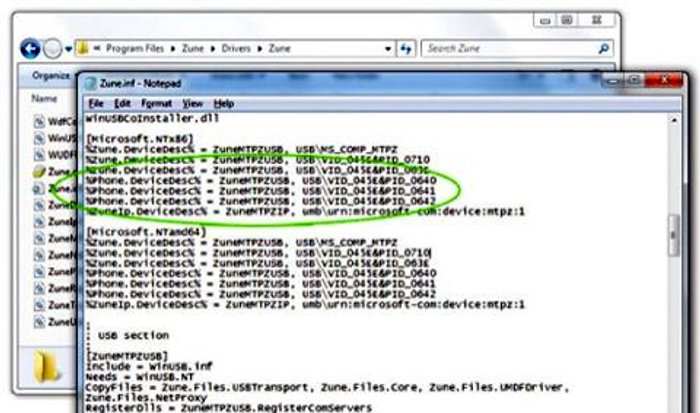Click PID_0642 line under Microsoft.NTamd64

(x=261, y=294)
